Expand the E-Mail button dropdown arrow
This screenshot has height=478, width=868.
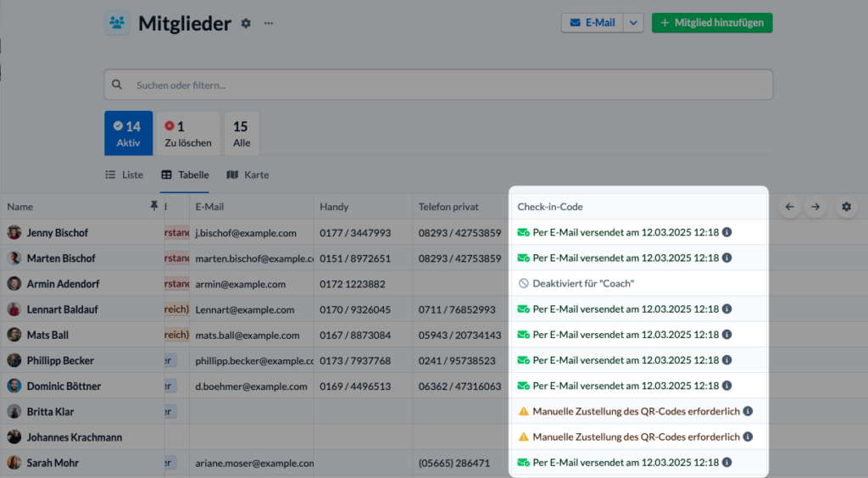(633, 23)
